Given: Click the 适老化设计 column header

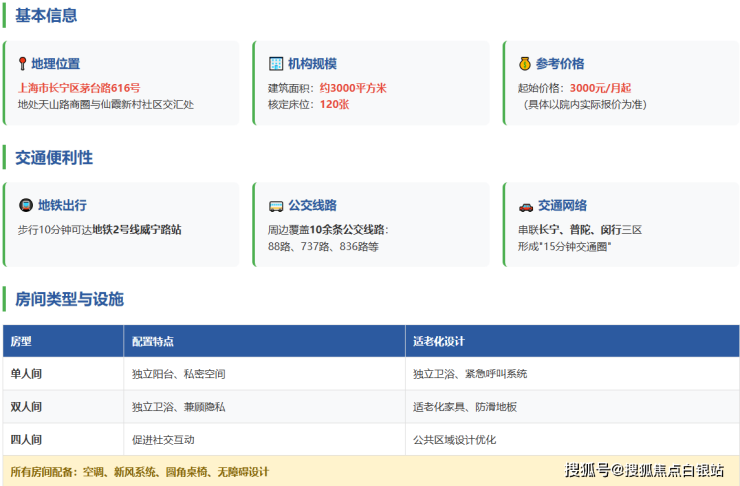Looking at the screenshot, I should click(x=439, y=341).
